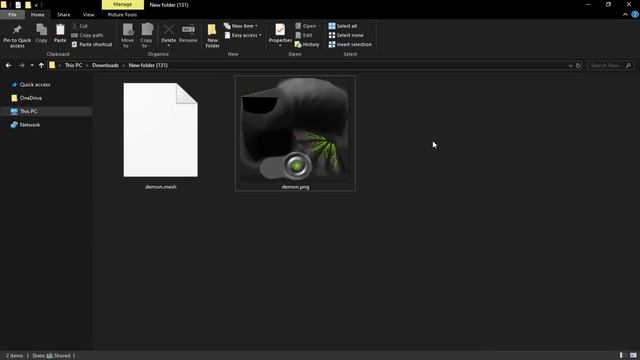This screenshot has height=360, width=640.
Task: Switch to the Home ribbon tab
Action: [38, 15]
